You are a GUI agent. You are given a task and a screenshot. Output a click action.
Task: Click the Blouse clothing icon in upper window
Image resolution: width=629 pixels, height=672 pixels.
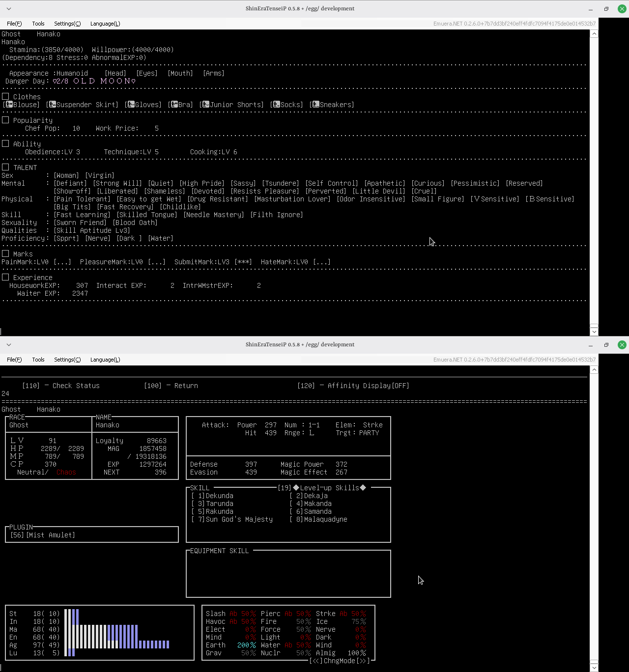[x=9, y=105]
